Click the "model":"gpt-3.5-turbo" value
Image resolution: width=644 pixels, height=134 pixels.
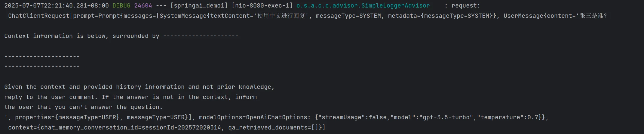click(x=432, y=117)
